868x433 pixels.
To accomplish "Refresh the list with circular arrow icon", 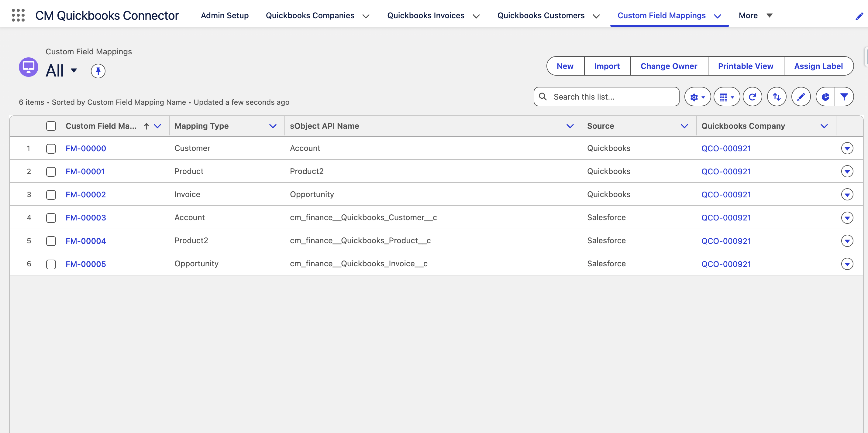I will 752,97.
